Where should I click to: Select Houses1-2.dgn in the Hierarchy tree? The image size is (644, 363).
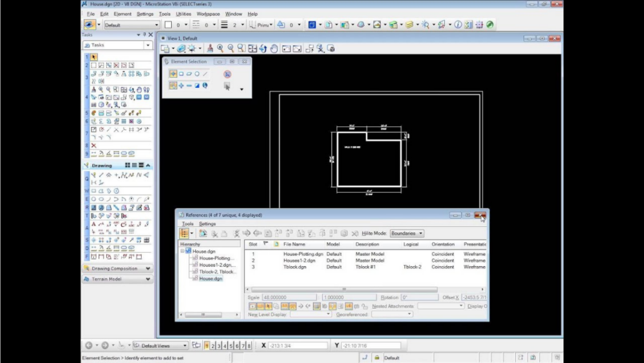pos(217,265)
